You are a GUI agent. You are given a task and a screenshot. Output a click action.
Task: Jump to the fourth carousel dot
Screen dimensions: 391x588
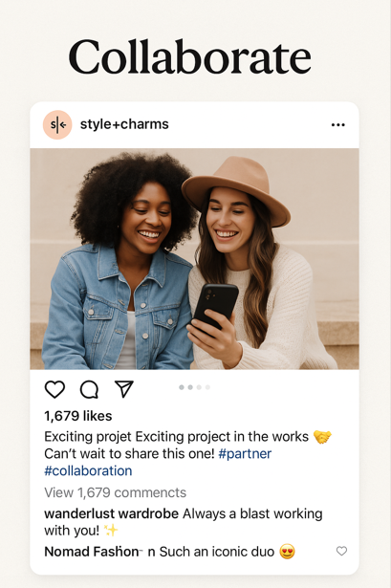tap(207, 387)
